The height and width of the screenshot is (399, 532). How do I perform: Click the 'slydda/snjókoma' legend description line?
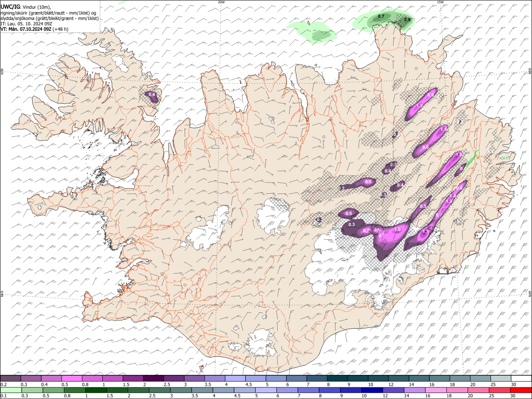coord(49,18)
